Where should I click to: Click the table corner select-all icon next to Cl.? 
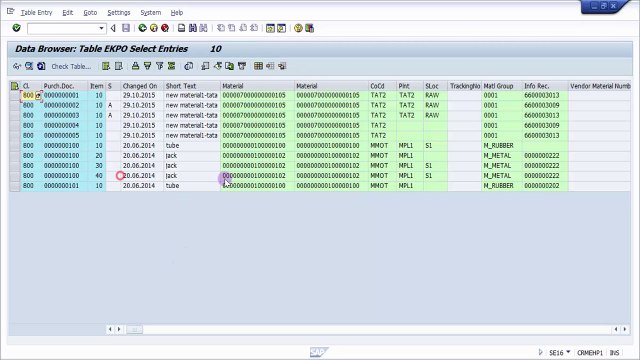pos(15,86)
